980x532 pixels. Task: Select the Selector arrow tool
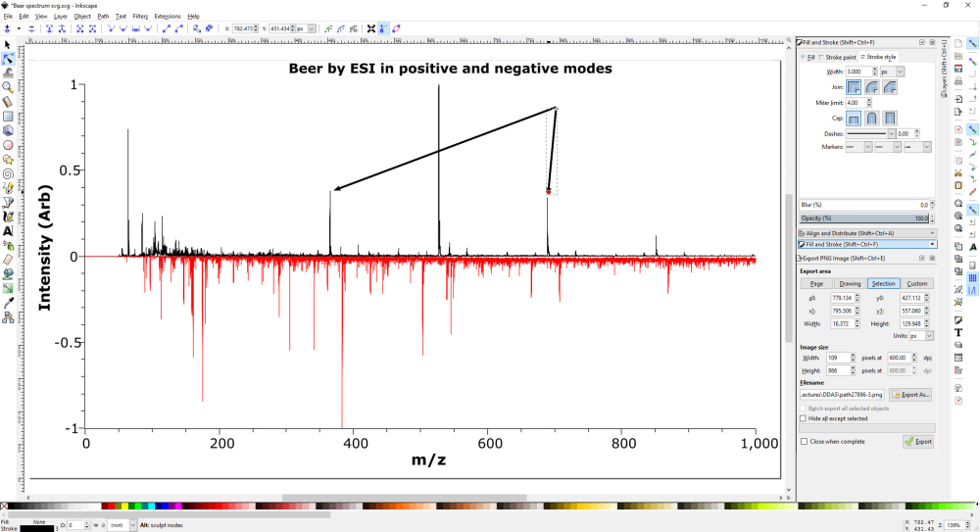[8, 44]
